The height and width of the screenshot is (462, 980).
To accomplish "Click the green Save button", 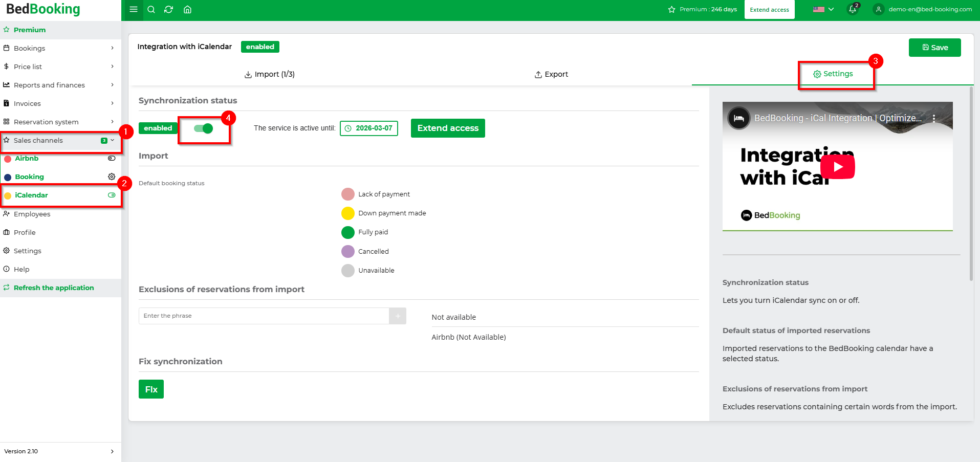I will pyautogui.click(x=934, y=48).
